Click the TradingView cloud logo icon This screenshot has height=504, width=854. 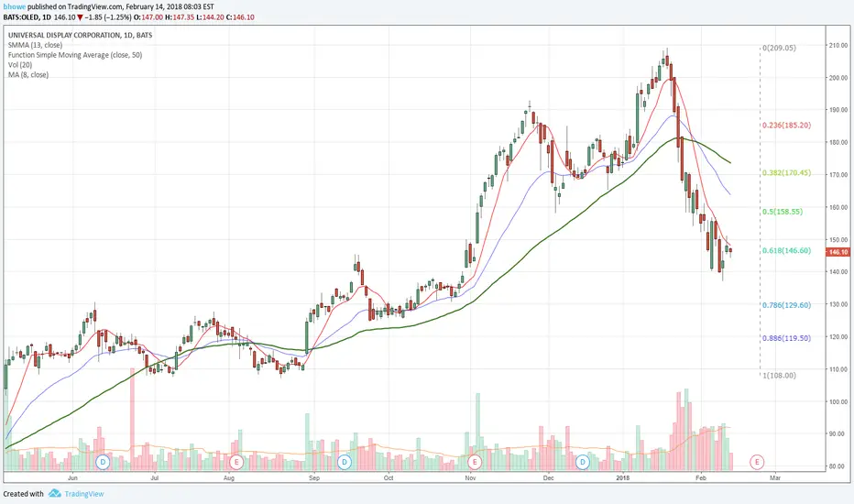coord(54,494)
